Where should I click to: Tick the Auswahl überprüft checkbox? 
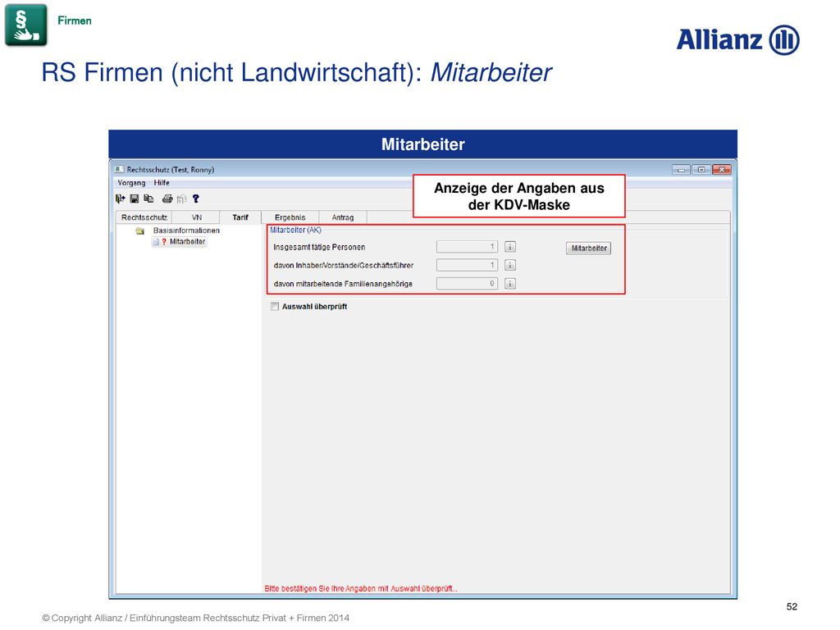[275, 307]
